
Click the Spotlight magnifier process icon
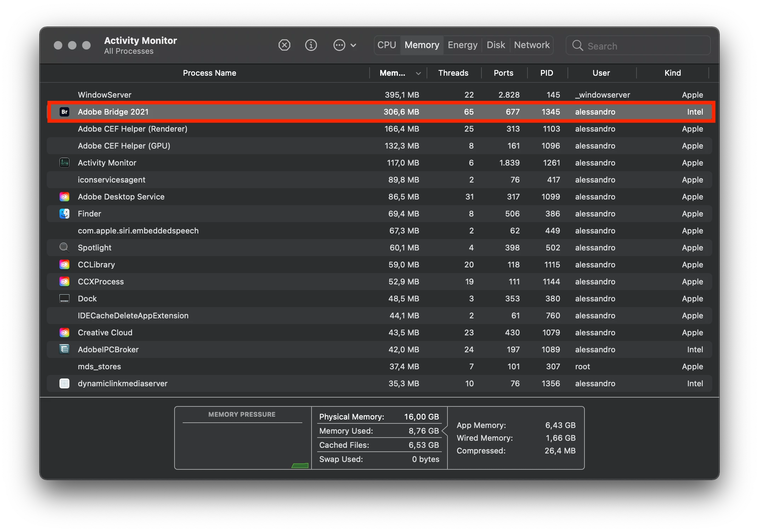click(x=64, y=247)
